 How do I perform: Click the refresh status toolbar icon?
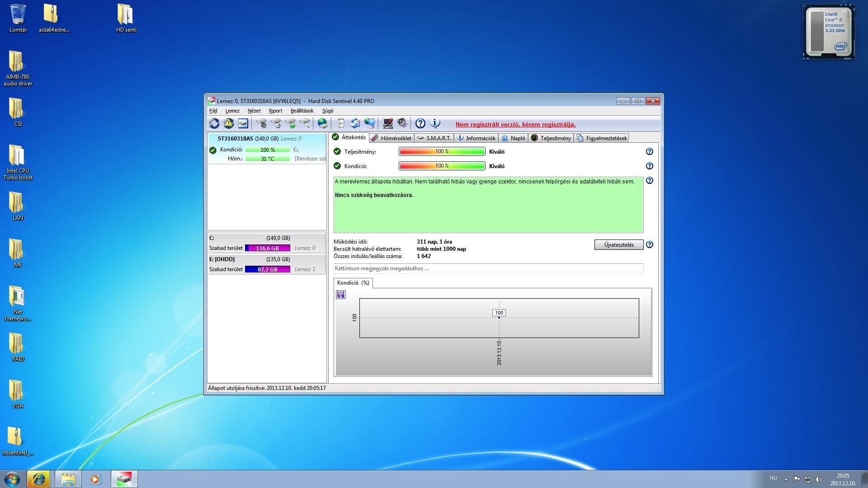click(x=214, y=123)
